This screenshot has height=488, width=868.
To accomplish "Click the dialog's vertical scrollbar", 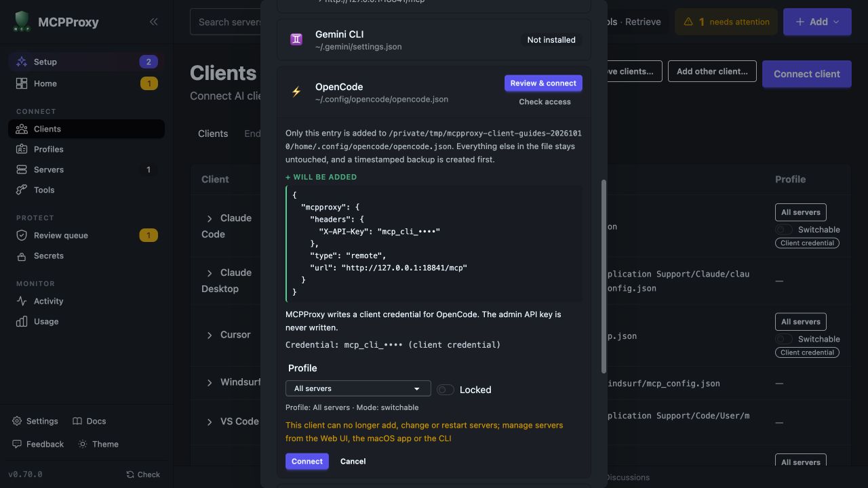I will pyautogui.click(x=604, y=276).
